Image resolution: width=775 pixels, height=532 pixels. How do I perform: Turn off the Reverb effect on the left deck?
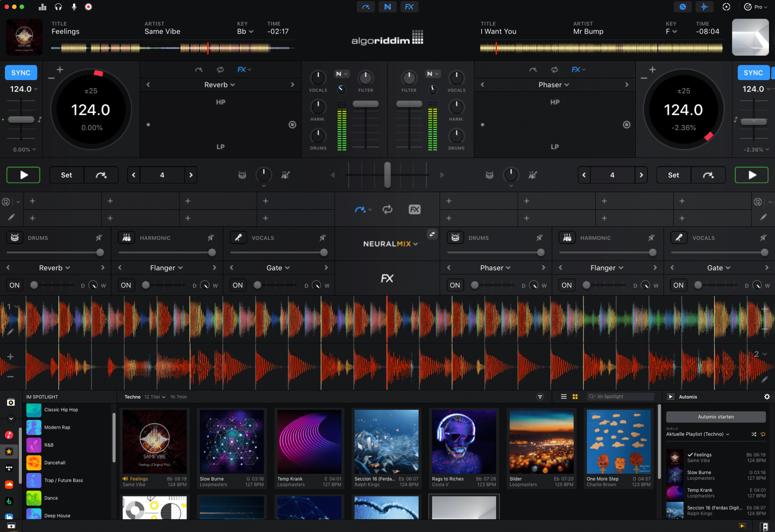coord(14,285)
